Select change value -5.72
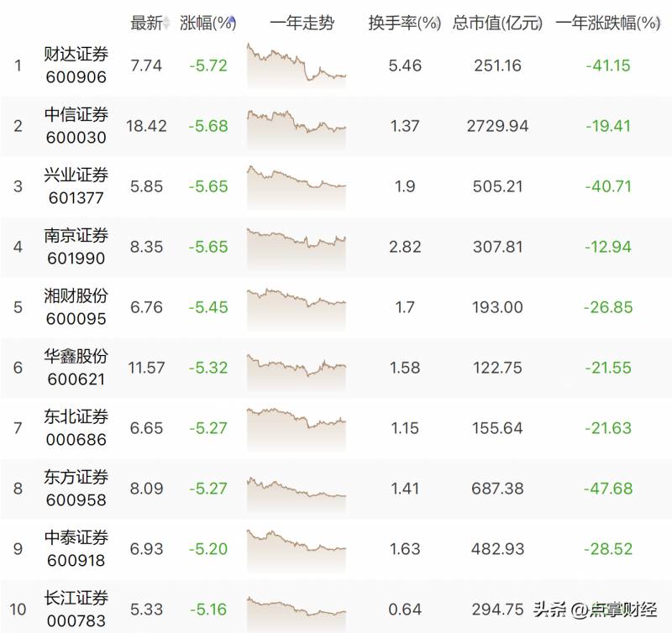 point(208,65)
